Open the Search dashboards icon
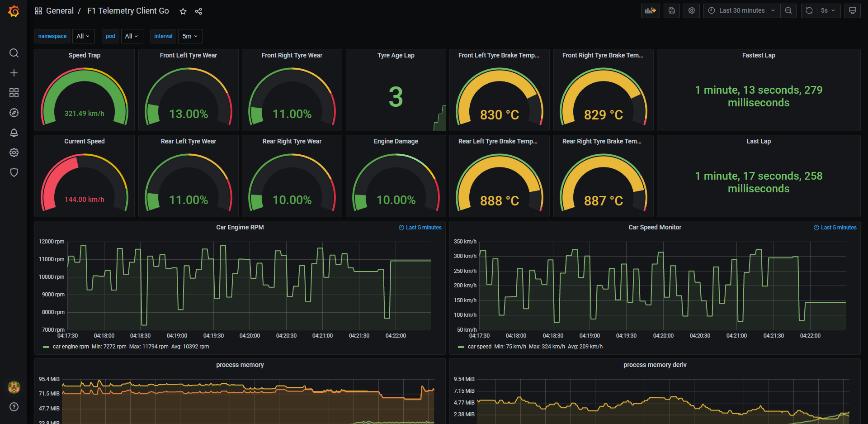This screenshot has width=868, height=424. click(14, 53)
